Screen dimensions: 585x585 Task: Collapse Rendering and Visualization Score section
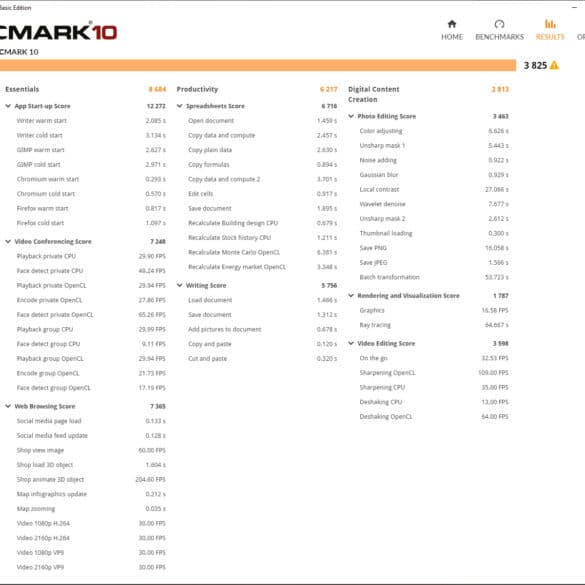(x=351, y=295)
